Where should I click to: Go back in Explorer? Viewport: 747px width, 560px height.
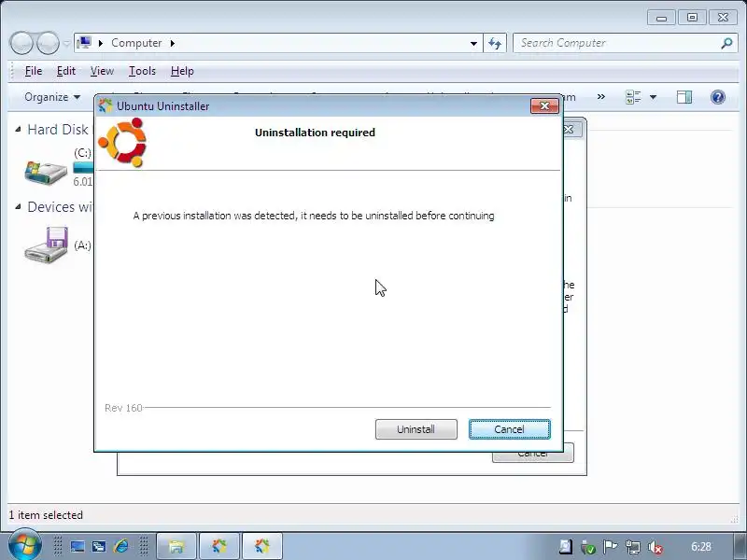pyautogui.click(x=21, y=43)
